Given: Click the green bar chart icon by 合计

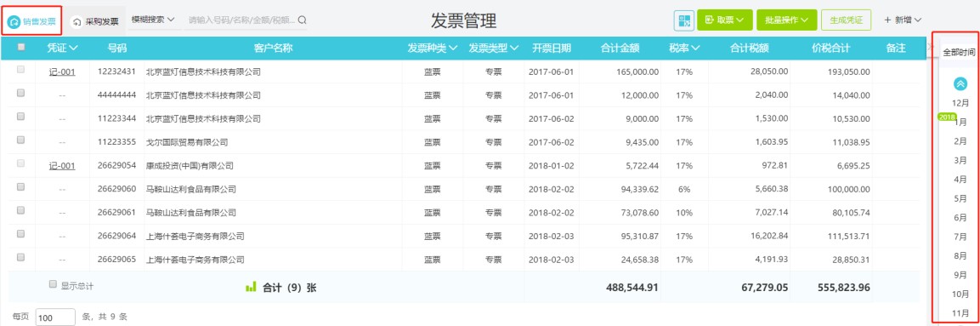Looking at the screenshot, I should [251, 287].
